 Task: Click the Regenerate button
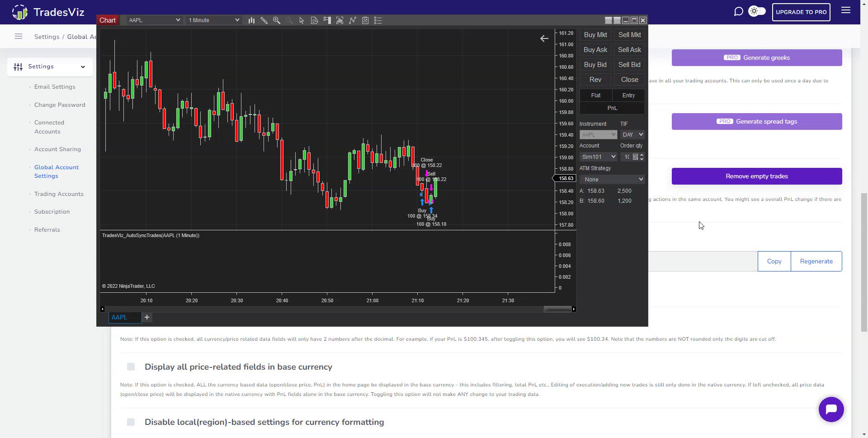tap(816, 262)
